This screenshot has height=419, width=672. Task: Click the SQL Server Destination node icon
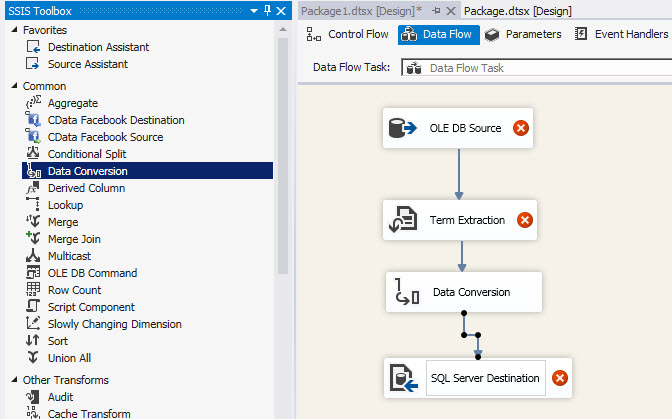point(405,378)
